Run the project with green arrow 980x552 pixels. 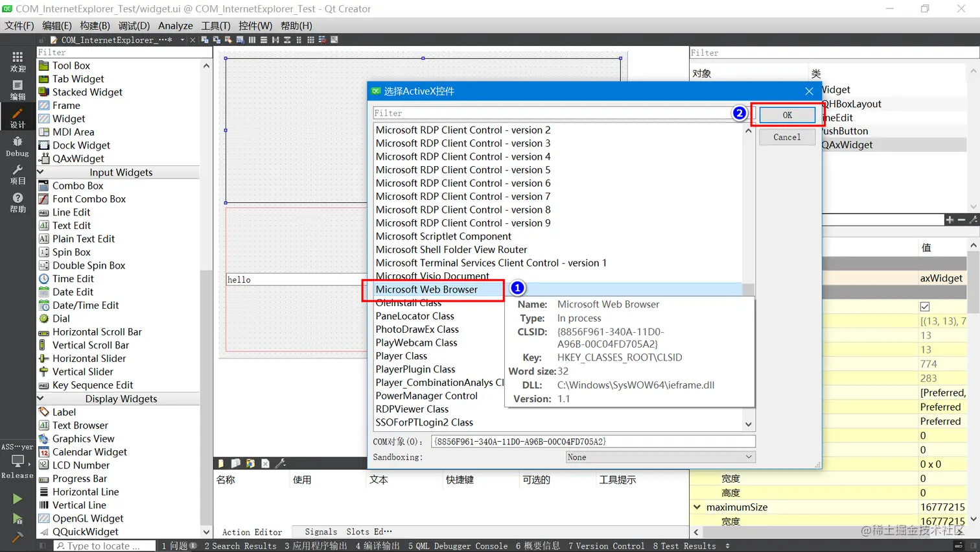(17, 499)
